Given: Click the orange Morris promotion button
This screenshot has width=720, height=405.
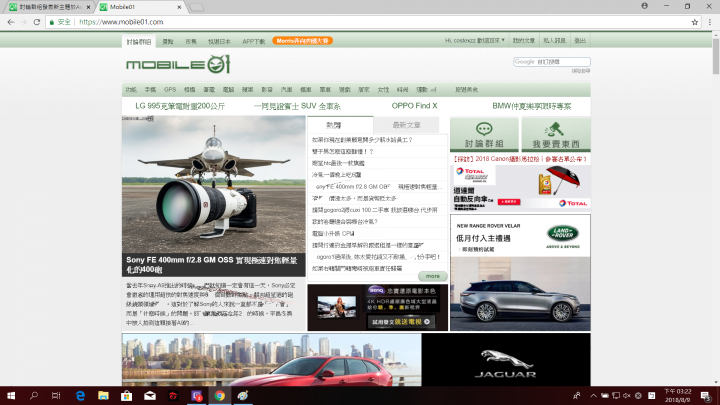Looking at the screenshot, I should (303, 41).
